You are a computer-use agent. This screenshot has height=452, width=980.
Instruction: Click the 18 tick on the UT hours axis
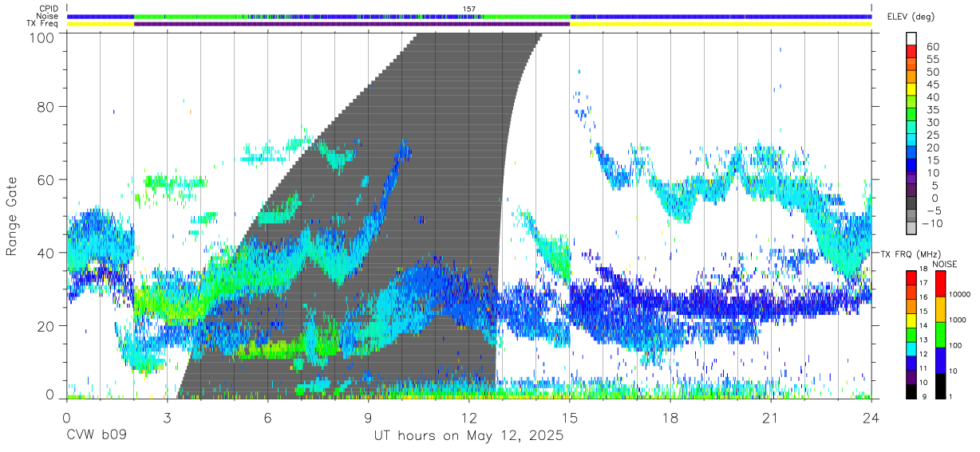[670, 418]
